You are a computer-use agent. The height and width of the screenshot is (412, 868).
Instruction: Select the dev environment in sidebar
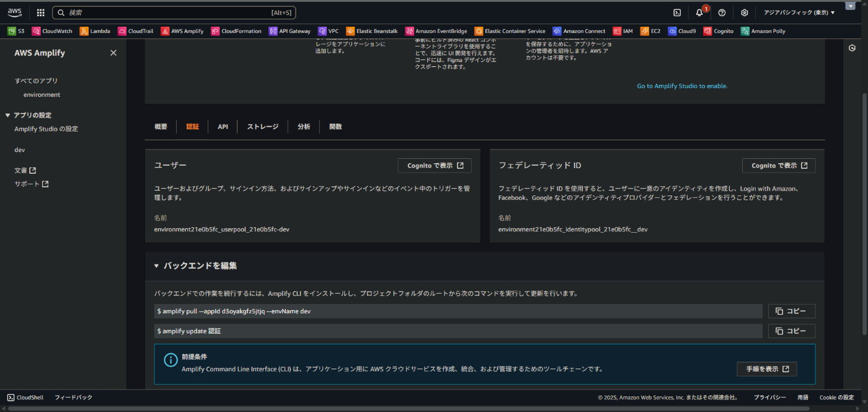point(20,150)
